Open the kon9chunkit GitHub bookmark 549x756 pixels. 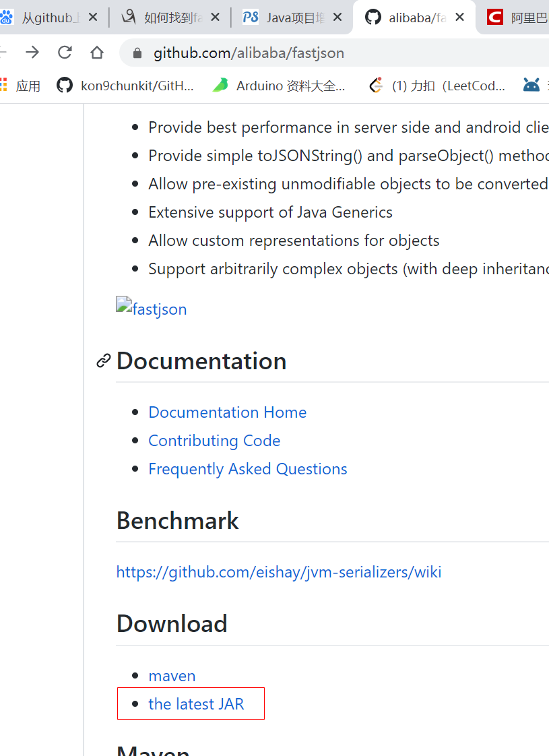[x=125, y=86]
